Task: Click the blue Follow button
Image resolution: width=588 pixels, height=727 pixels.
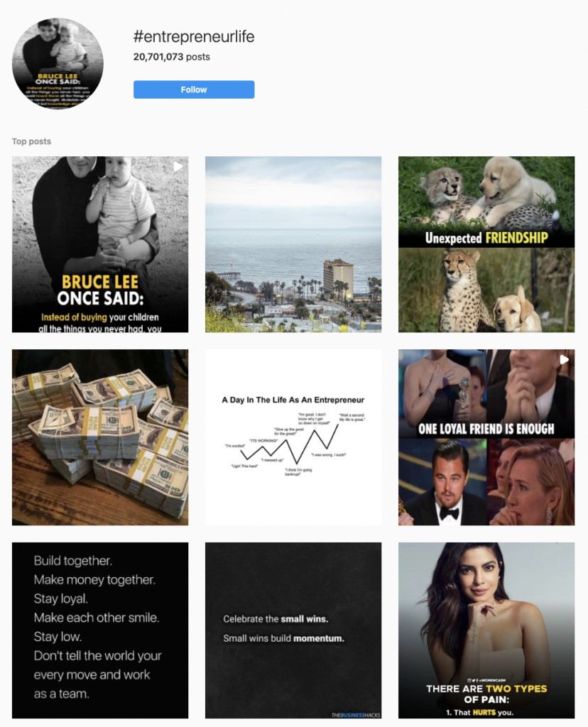Action: (x=194, y=89)
